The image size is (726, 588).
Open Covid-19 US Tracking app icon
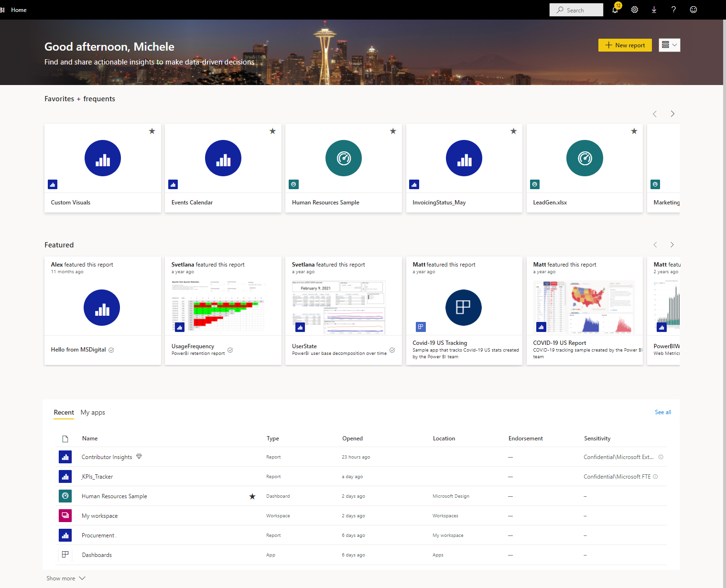[464, 308]
